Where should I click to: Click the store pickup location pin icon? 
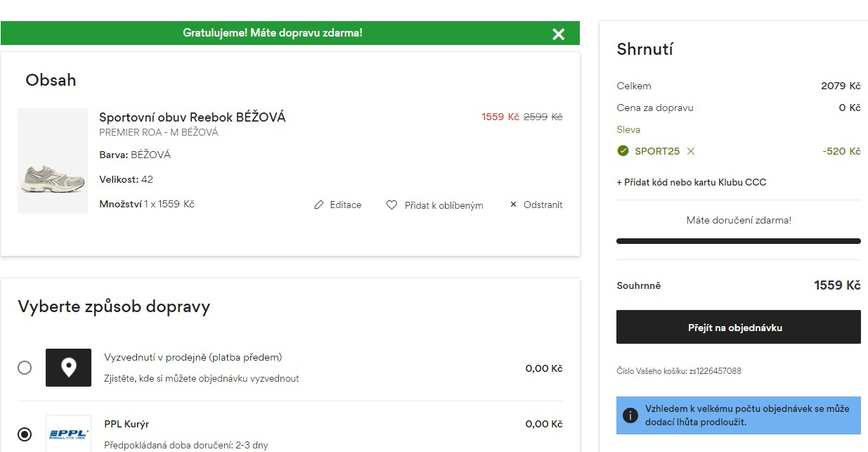(68, 368)
